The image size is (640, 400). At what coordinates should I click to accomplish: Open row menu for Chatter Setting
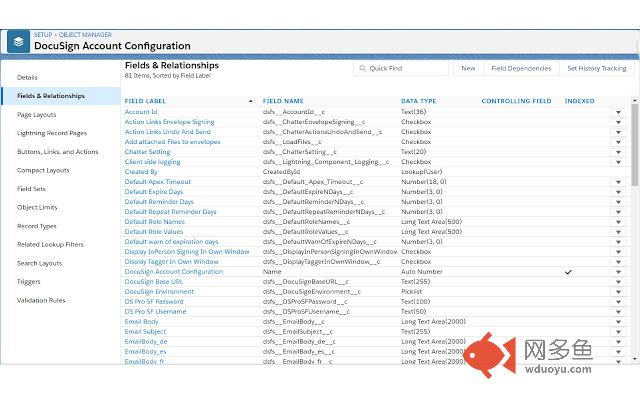618,152
